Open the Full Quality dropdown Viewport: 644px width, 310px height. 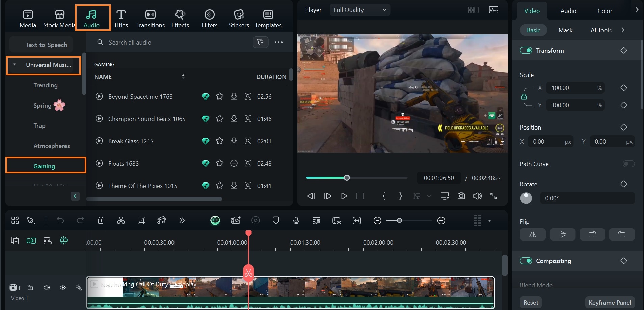360,10
